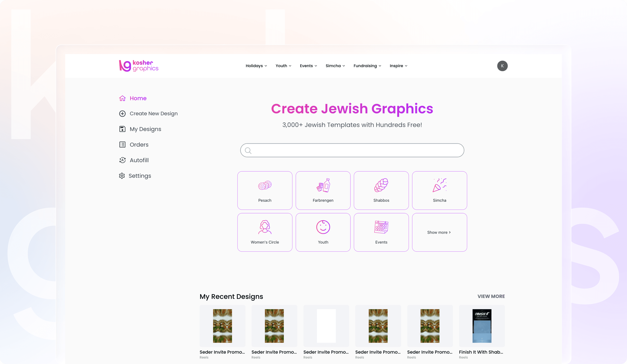The width and height of the screenshot is (627, 364).
Task: Expand the Holidays dropdown
Action: pyautogui.click(x=256, y=66)
